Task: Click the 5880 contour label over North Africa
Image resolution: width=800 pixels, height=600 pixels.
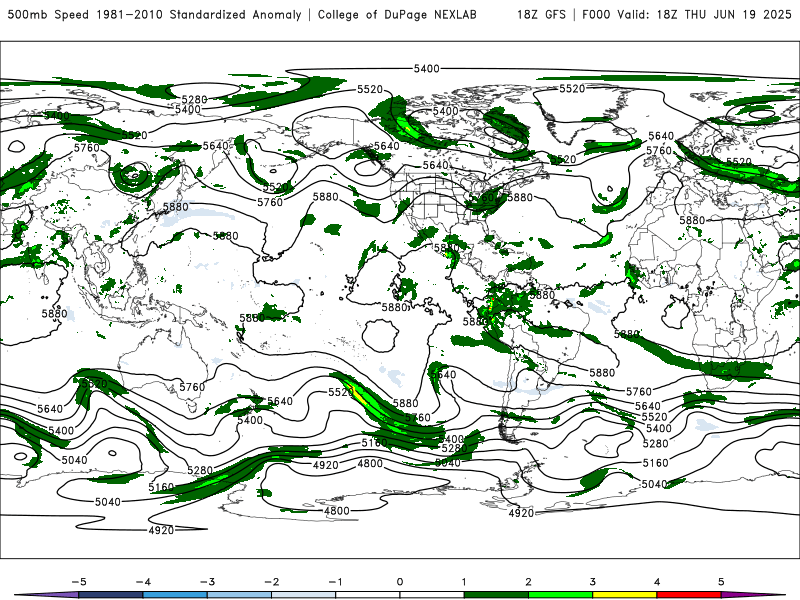Action: tap(692, 220)
